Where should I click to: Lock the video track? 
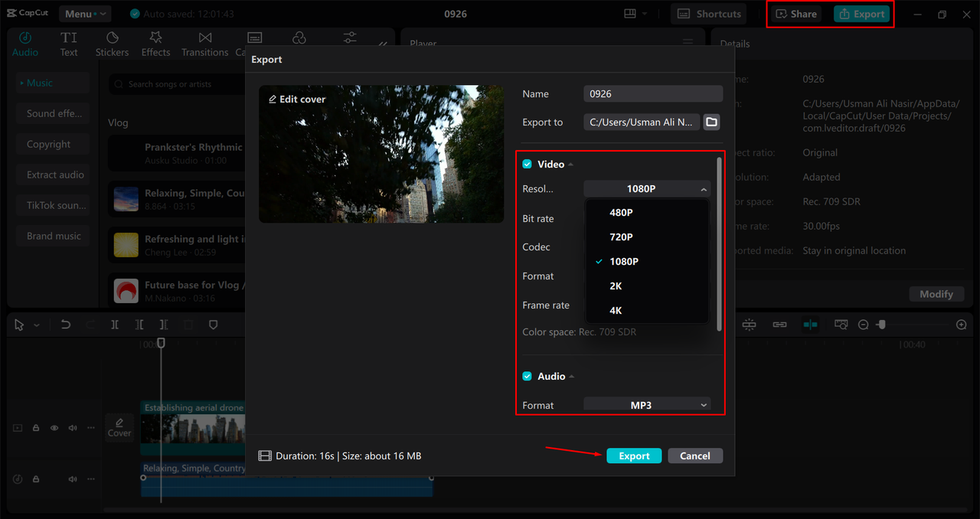tap(36, 428)
